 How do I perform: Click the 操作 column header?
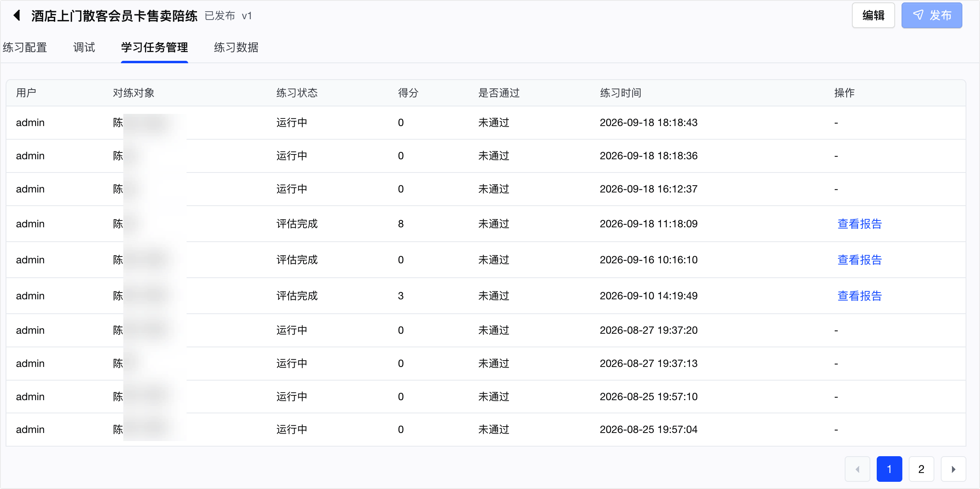click(x=845, y=93)
